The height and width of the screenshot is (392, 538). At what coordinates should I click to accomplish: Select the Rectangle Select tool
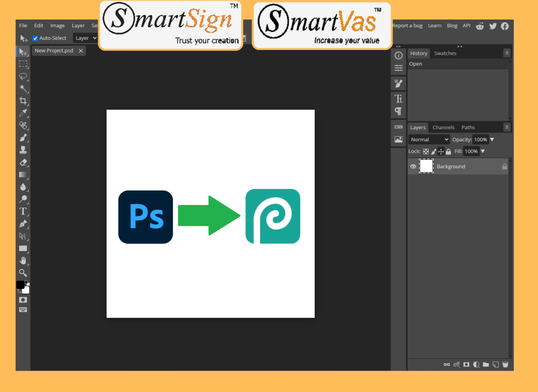pyautogui.click(x=23, y=64)
